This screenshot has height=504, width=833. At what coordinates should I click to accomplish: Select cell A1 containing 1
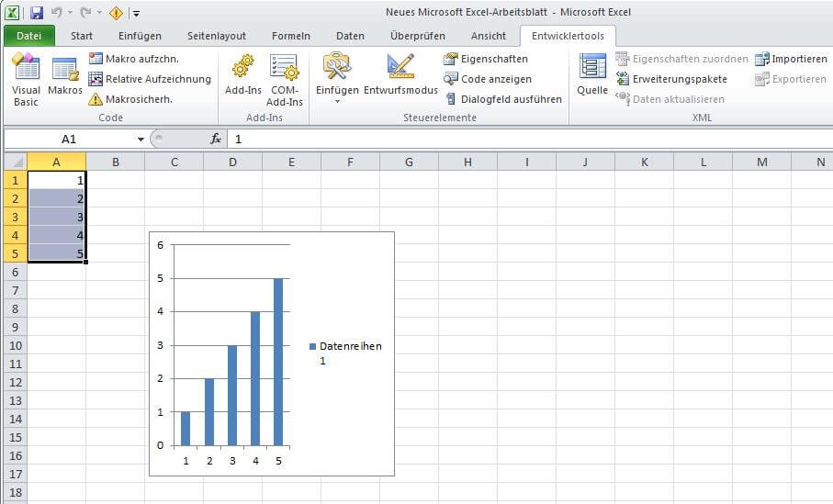click(56, 180)
